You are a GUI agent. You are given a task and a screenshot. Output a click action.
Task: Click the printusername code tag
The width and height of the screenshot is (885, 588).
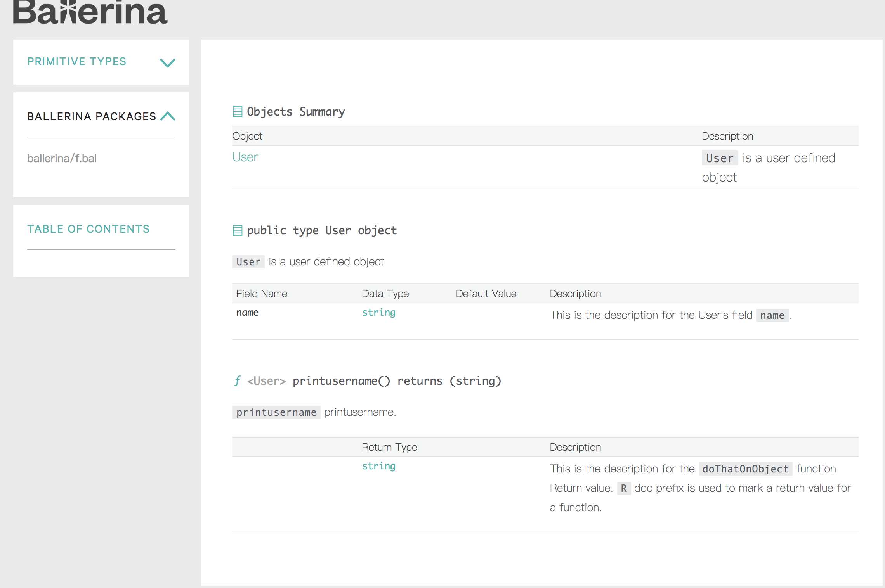coord(276,412)
